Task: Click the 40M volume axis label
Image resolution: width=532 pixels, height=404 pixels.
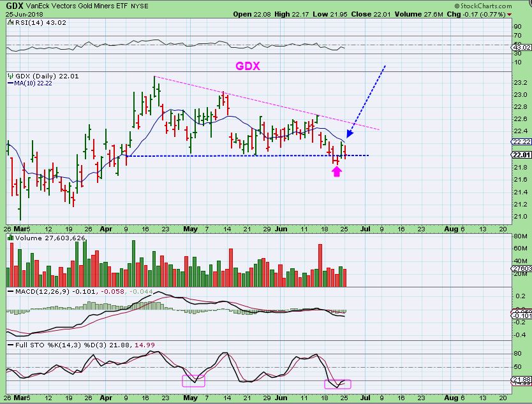Action: (521, 261)
